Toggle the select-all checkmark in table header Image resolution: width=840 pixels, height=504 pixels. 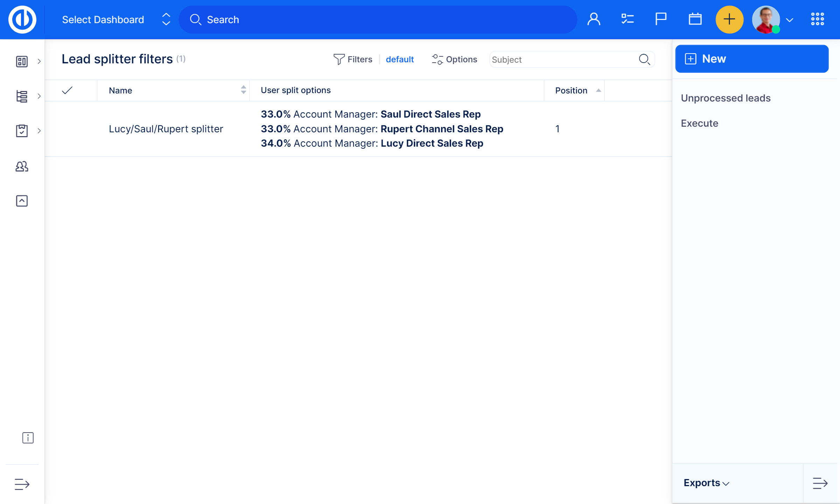pos(67,91)
